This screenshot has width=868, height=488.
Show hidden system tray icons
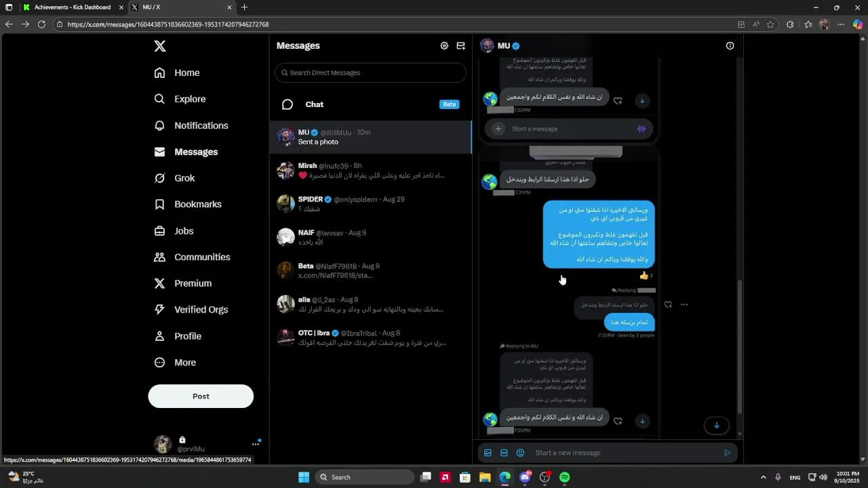tap(763, 477)
